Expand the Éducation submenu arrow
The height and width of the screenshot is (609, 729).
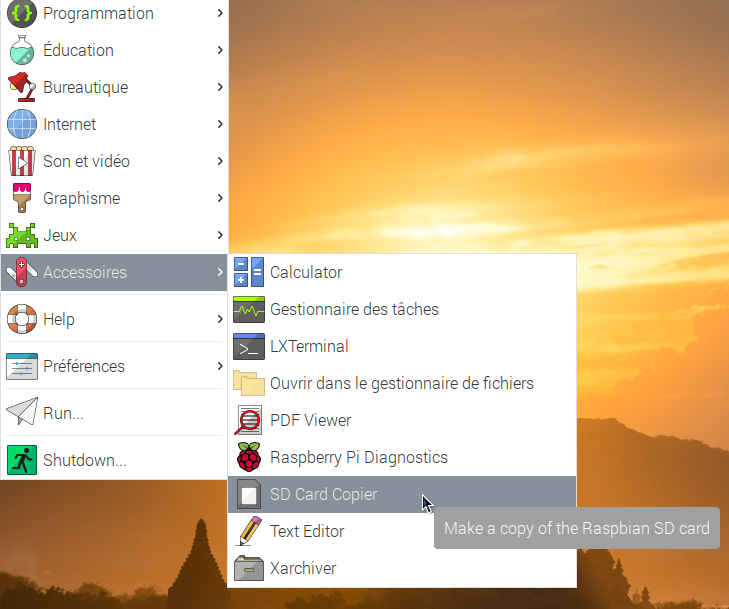coord(220,50)
